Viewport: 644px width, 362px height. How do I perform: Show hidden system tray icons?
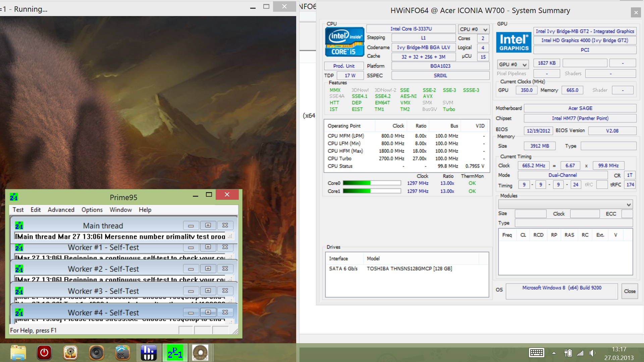554,353
